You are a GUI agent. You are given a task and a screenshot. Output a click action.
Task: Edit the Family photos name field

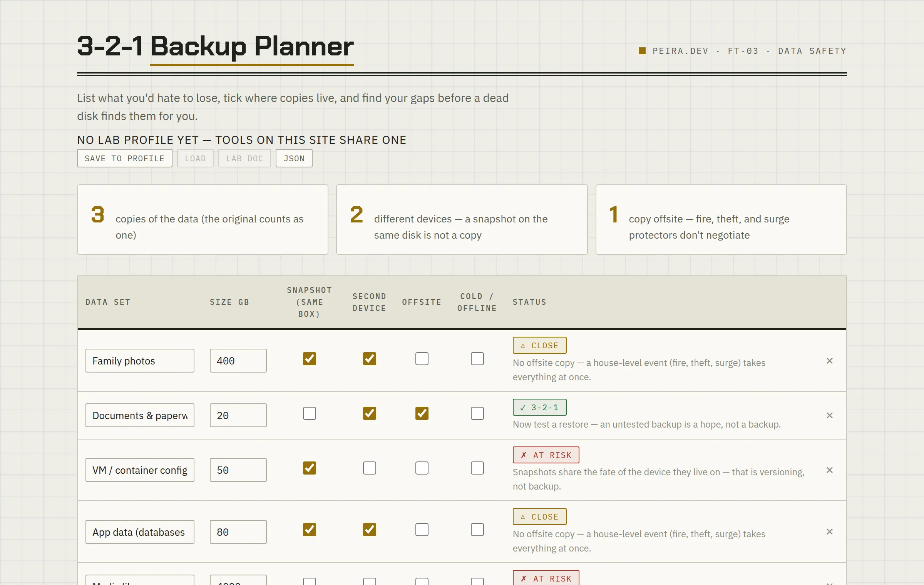[x=140, y=361]
